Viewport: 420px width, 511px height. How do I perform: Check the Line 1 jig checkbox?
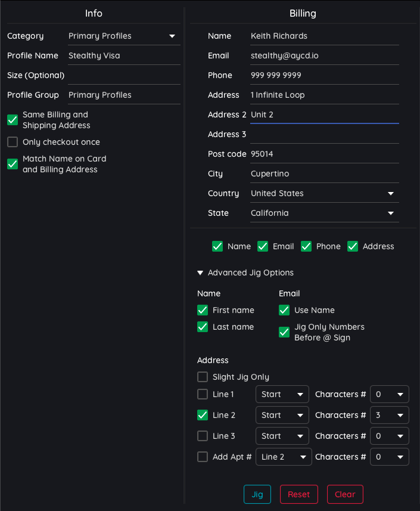[x=203, y=394]
